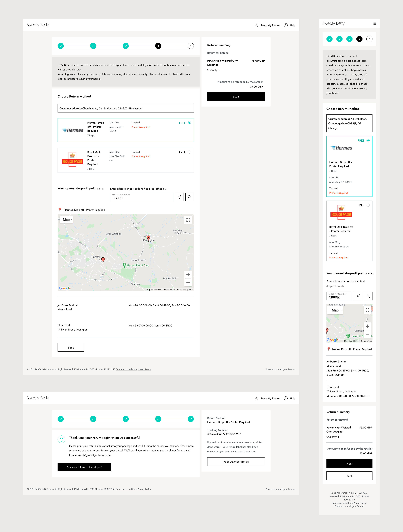Toggle fullscreen on the desktop map

tap(188, 220)
